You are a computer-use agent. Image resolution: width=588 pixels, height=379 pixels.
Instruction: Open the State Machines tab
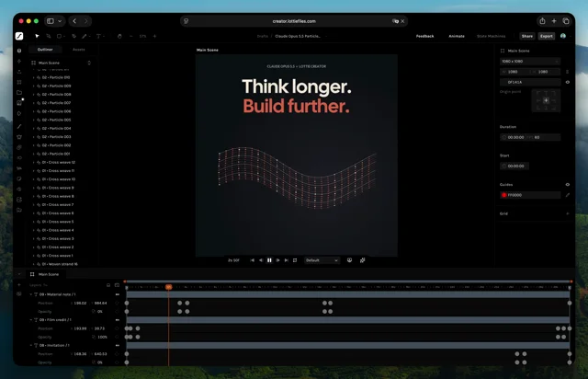[491, 36]
